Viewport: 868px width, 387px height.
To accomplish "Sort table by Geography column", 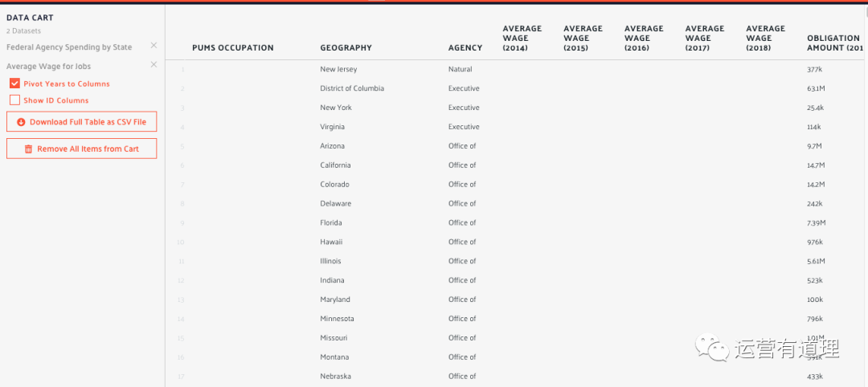I will [x=346, y=48].
